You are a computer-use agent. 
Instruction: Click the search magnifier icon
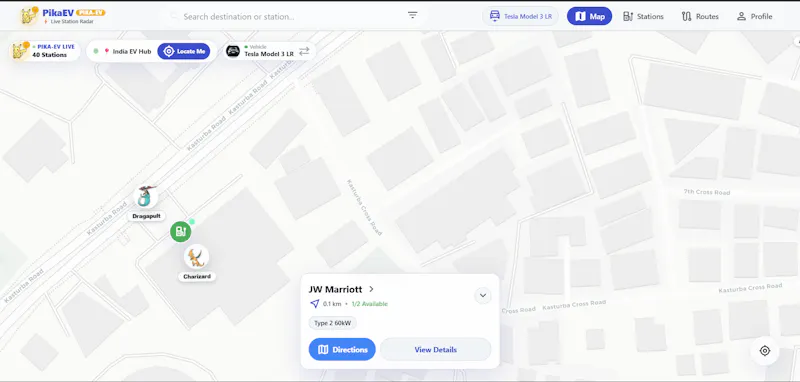pos(174,16)
